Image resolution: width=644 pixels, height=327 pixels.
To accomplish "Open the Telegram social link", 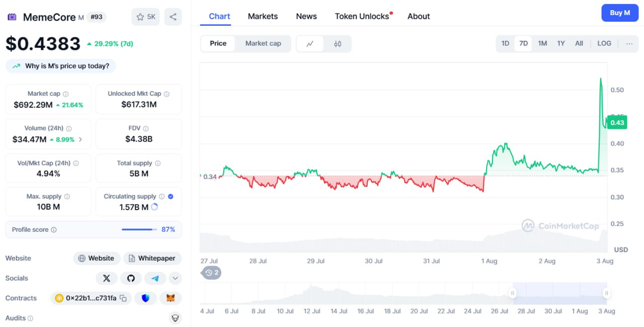I will (x=155, y=278).
